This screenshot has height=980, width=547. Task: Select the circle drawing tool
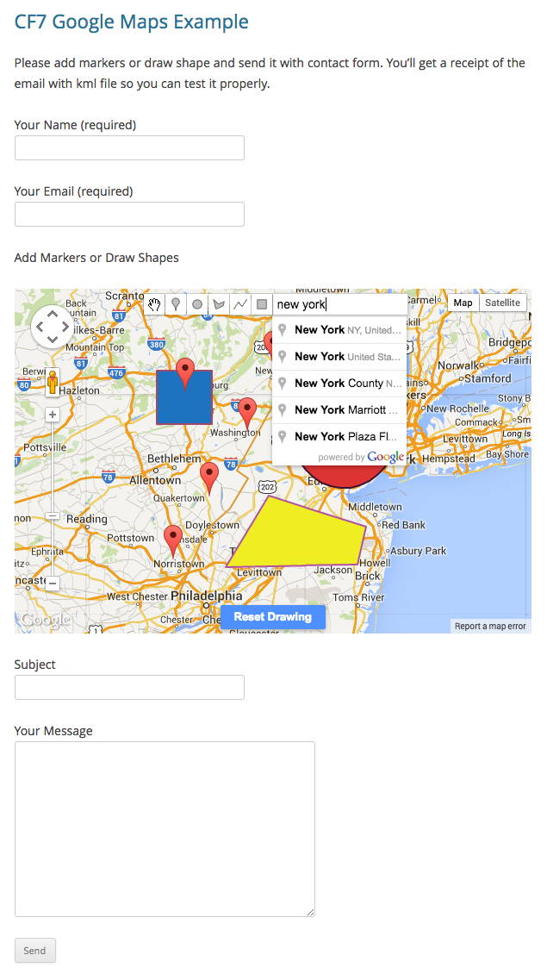[197, 304]
